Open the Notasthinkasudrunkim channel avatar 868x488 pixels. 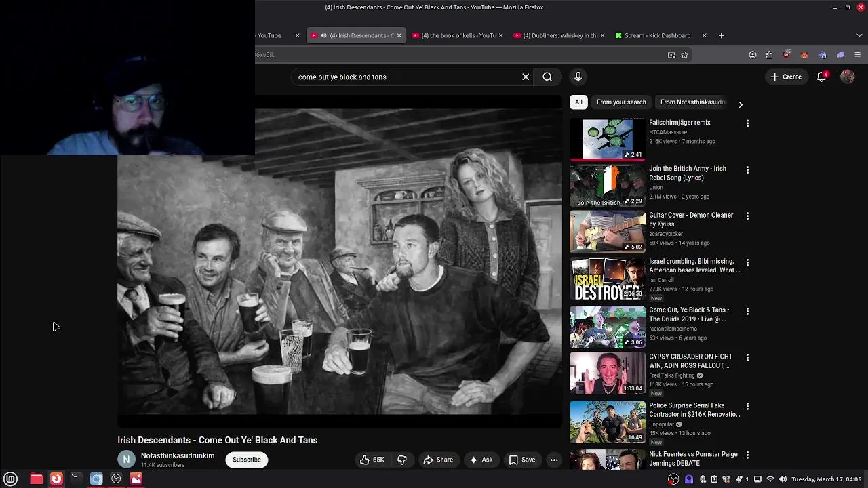coord(126,460)
